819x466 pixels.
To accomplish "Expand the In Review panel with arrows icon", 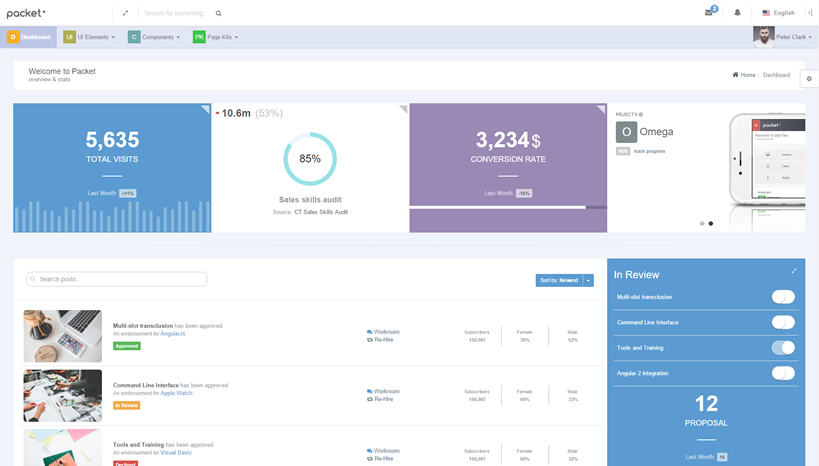I will [794, 271].
